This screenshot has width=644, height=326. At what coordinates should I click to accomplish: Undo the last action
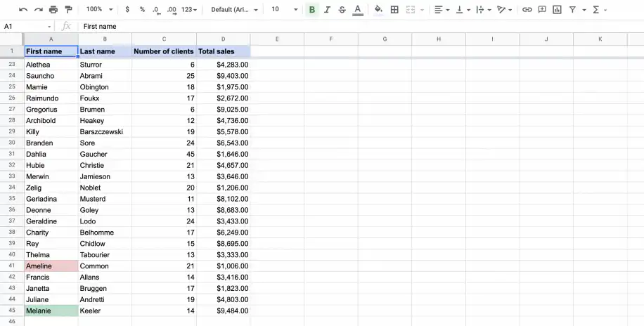pos(23,9)
